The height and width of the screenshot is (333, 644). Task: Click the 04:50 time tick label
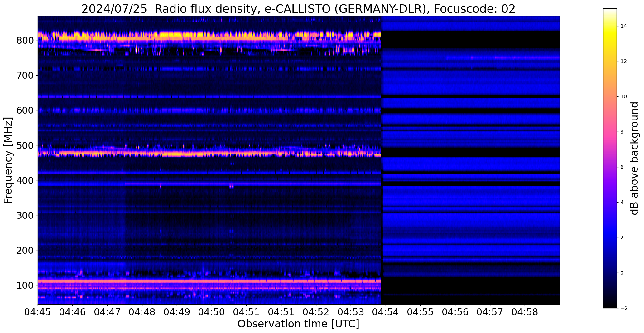tap(212, 312)
